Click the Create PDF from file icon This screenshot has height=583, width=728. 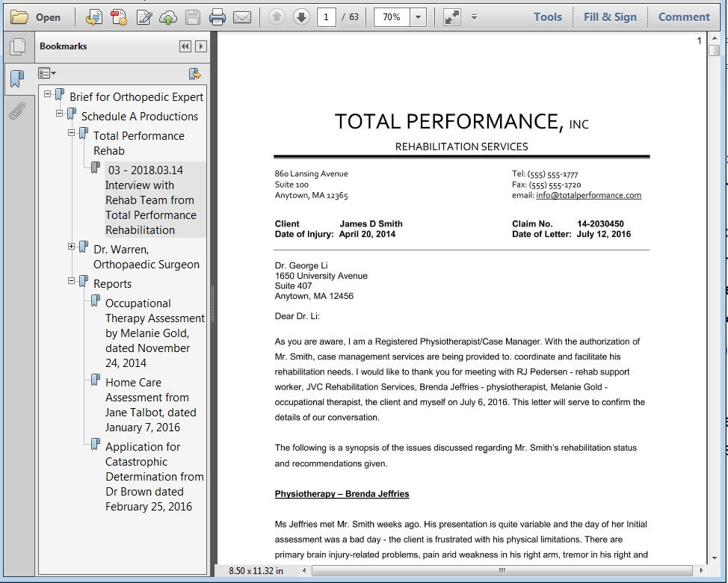(93, 18)
